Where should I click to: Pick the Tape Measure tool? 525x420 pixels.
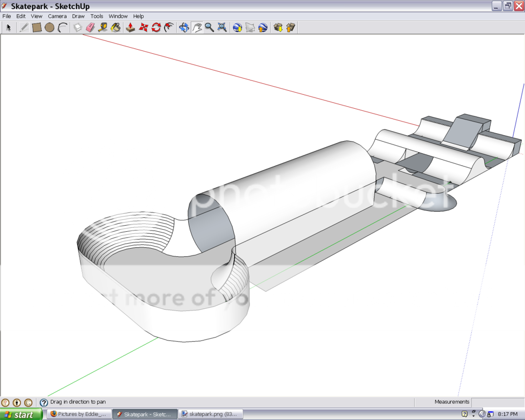(103, 28)
